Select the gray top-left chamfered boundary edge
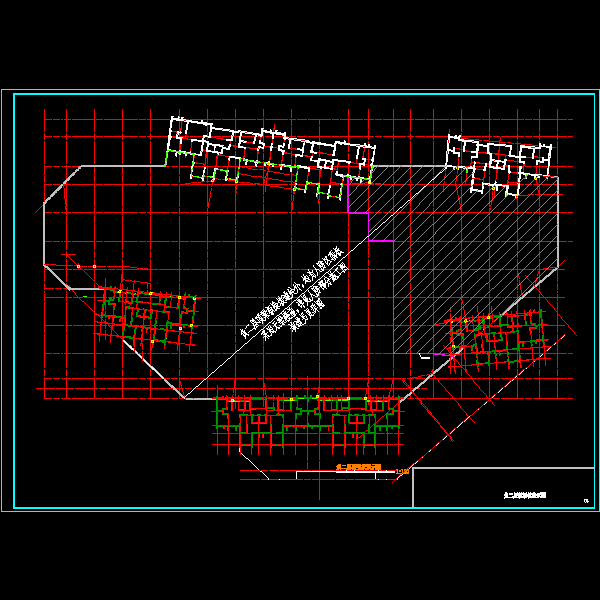This screenshot has width=600, height=600. click(62, 187)
